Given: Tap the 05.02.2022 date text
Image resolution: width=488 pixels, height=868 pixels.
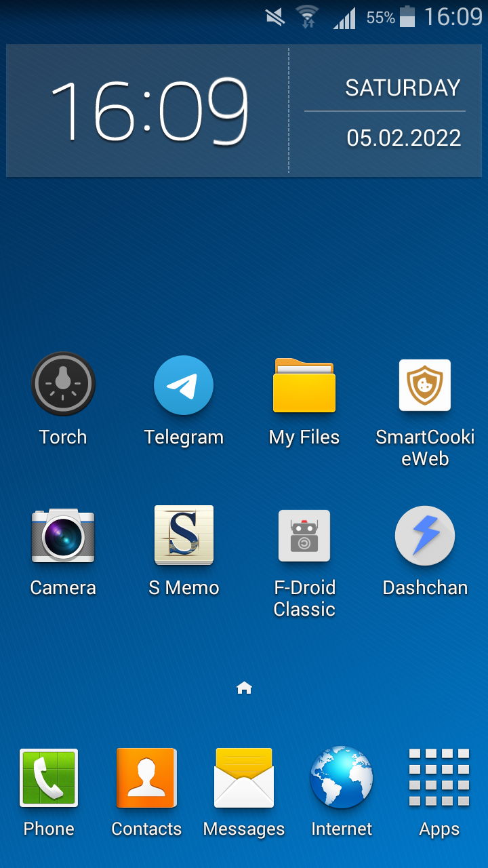Looking at the screenshot, I should click(x=404, y=138).
